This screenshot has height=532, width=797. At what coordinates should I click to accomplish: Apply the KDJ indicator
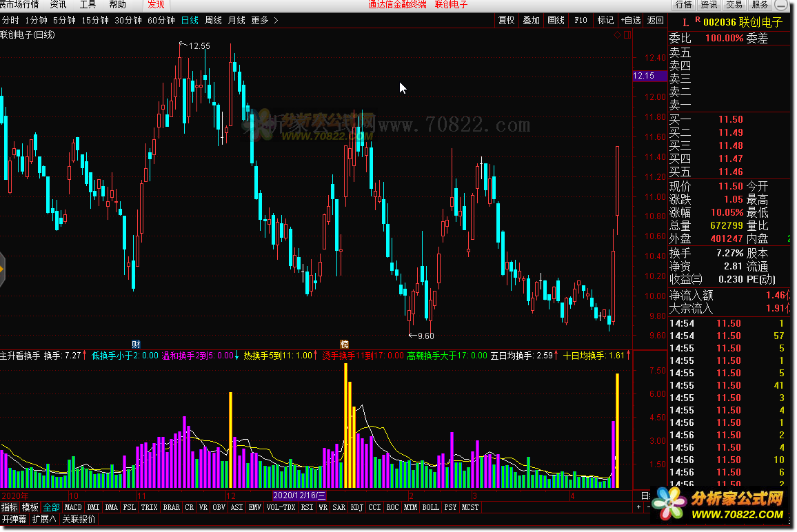pos(357,507)
